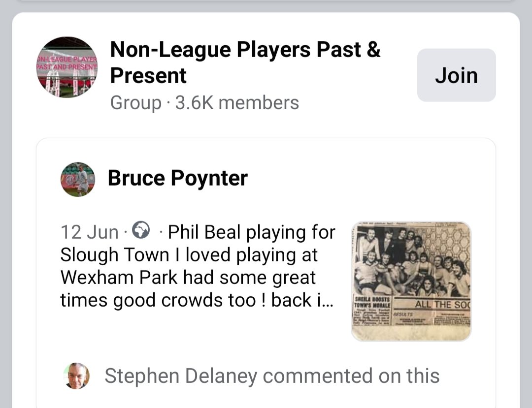This screenshot has height=408, width=532.
Task: Open Bruce Poynter's profile avatar
Action: coord(78,179)
